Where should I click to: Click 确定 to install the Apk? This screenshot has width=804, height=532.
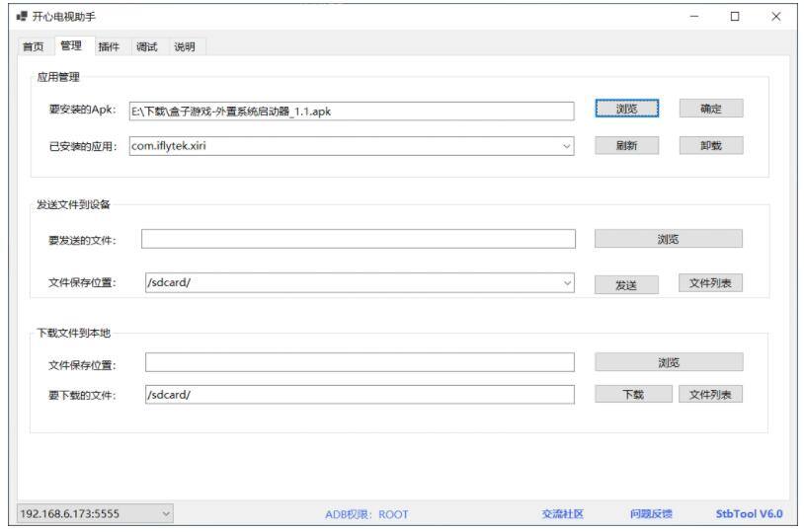pos(711,109)
